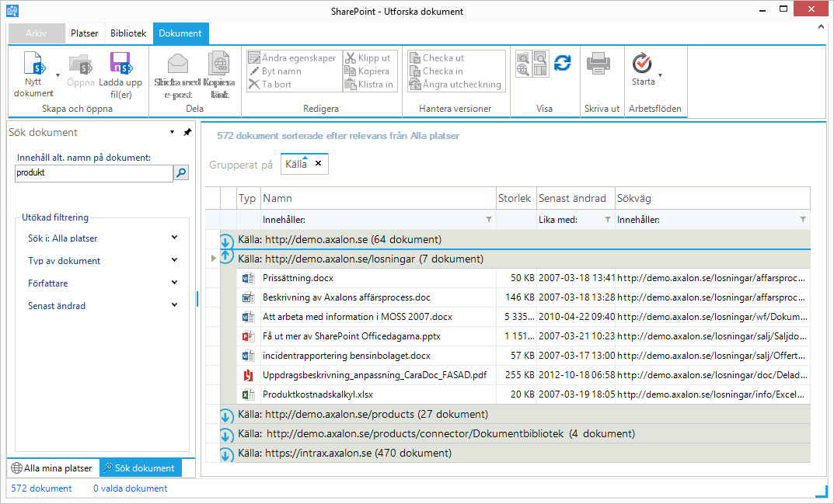Create a new document with Nytt dokument

(33, 75)
